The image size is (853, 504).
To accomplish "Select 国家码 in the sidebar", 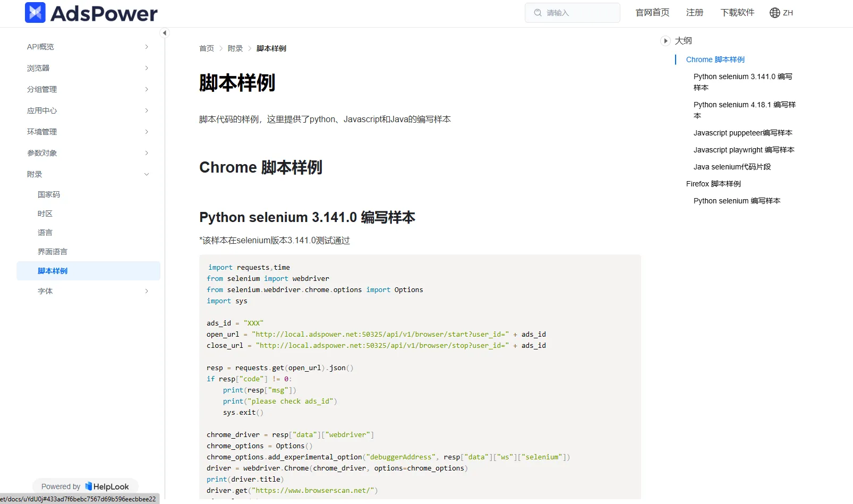I will coord(49,194).
